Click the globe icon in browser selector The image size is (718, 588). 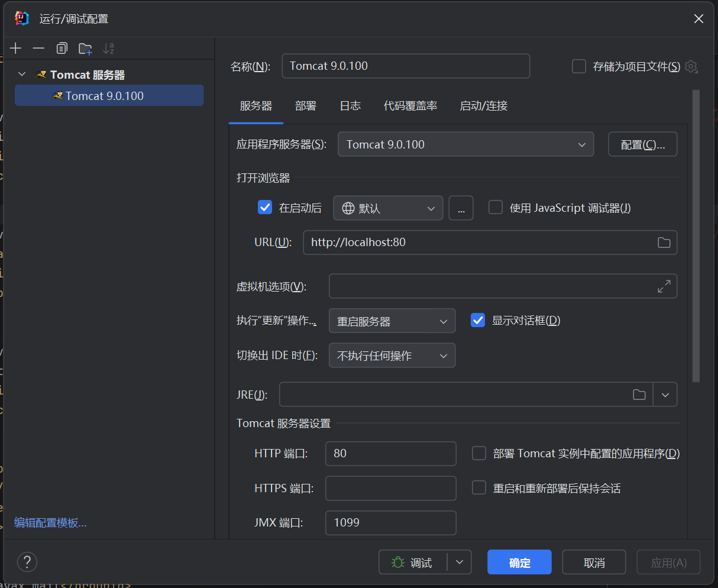click(348, 208)
